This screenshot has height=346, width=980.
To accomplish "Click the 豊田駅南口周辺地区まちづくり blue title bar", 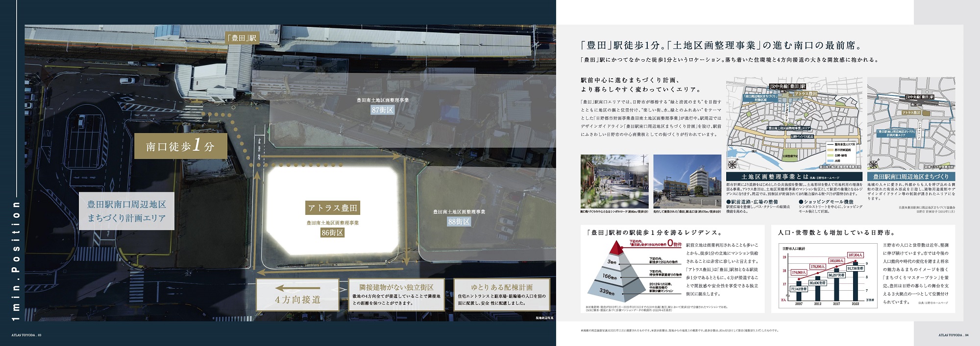I will pos(911,177).
